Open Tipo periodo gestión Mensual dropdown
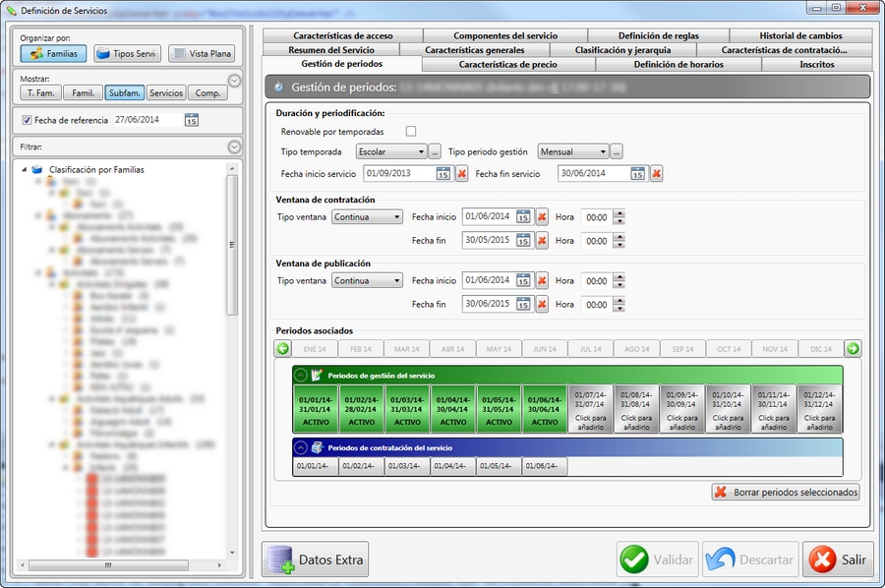Screen dimensions: 885x588 click(x=573, y=151)
